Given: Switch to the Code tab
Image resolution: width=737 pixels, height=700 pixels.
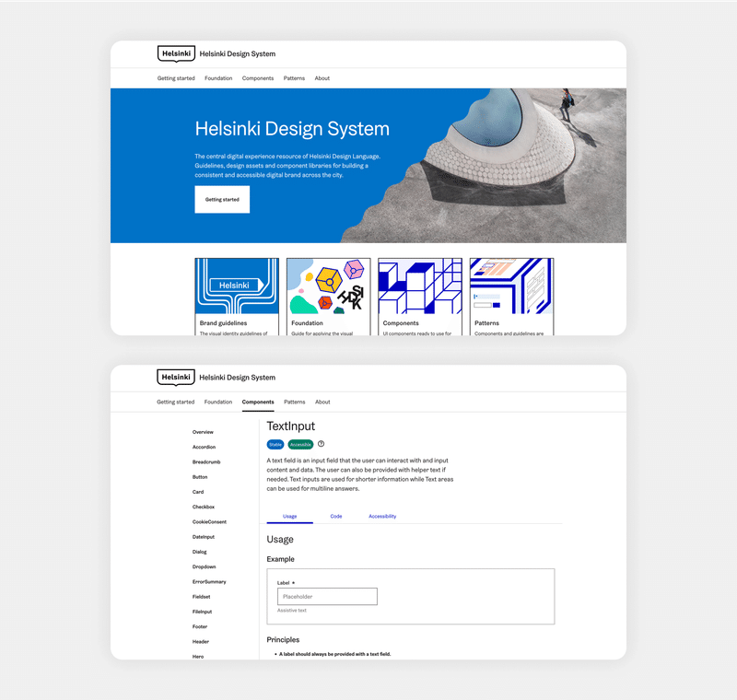Looking at the screenshot, I should (336, 517).
